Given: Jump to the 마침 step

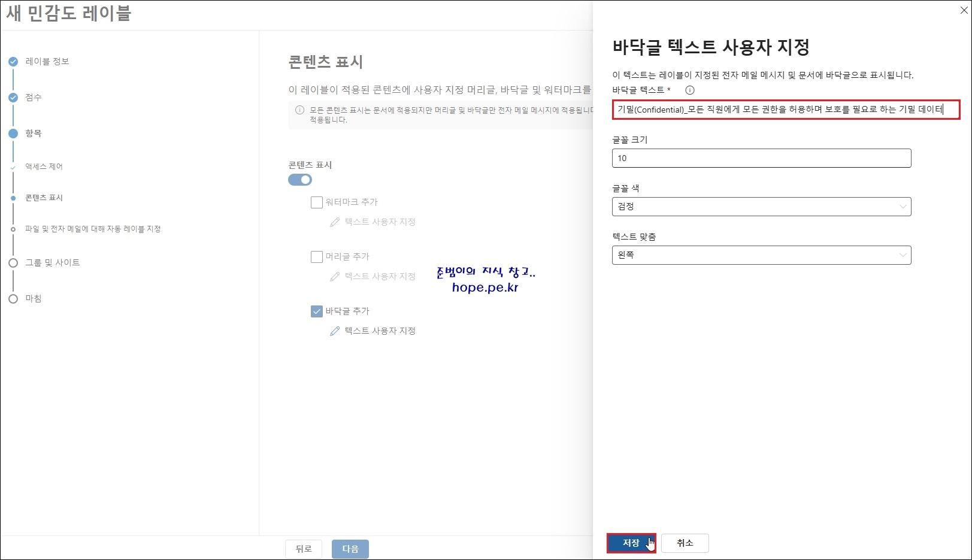Looking at the screenshot, I should pyautogui.click(x=34, y=299).
